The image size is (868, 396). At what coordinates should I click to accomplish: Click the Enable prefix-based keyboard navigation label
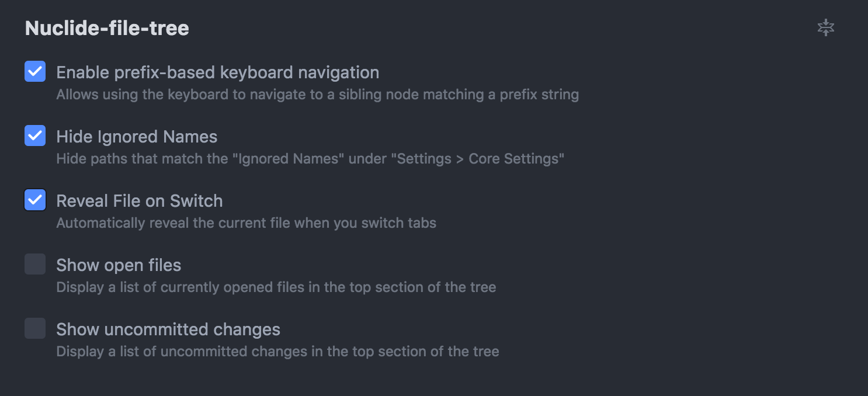218,72
